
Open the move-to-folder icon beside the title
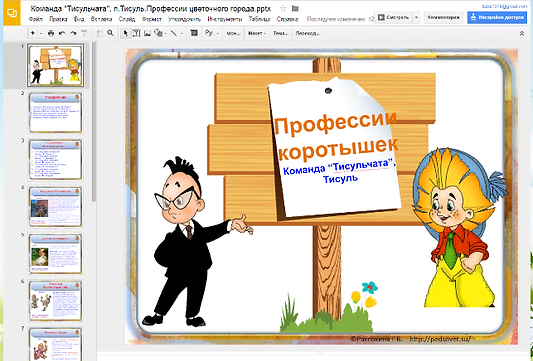[x=295, y=8]
